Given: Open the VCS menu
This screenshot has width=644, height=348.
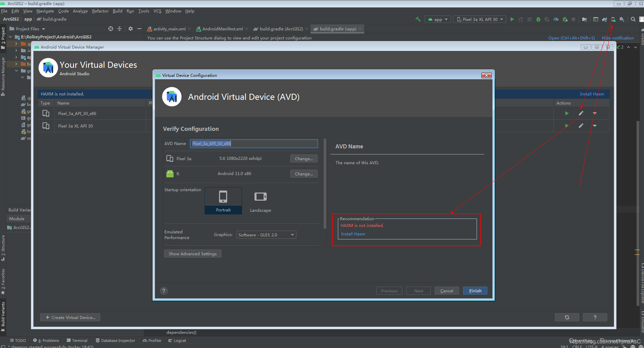Looking at the screenshot, I should (157, 11).
